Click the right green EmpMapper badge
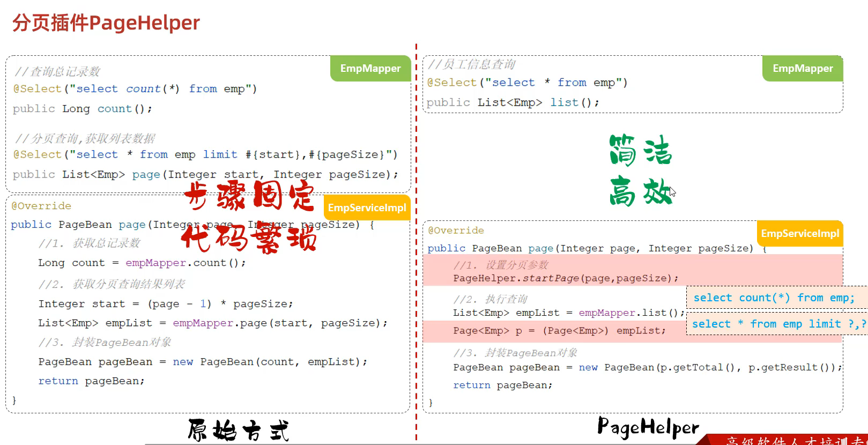Image resolution: width=868 pixels, height=445 pixels. click(802, 69)
